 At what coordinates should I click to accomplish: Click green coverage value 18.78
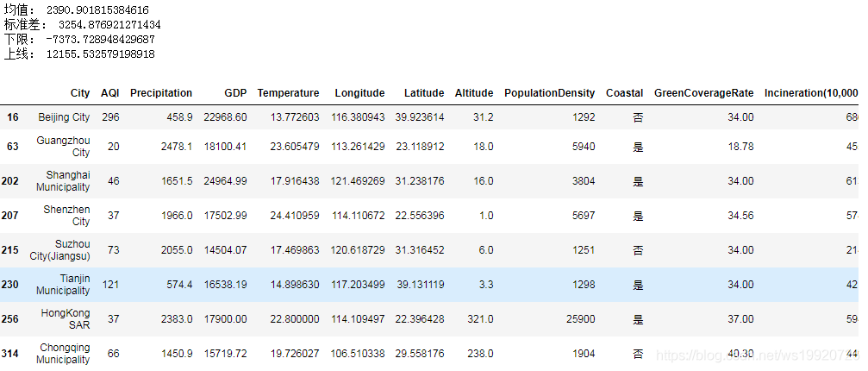(x=740, y=147)
